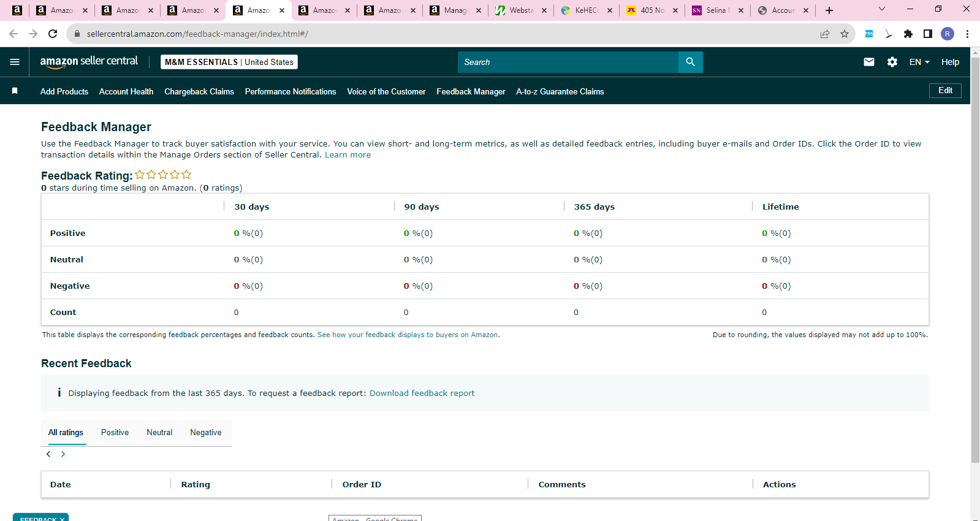Open the hamburger navigation menu

(x=15, y=62)
